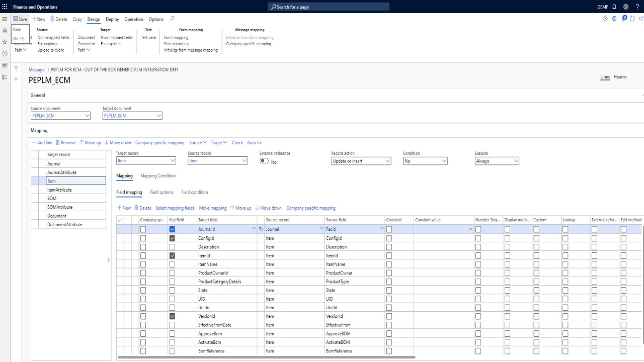Add line in Mapping toolbar
644x362 pixels.
tap(42, 143)
